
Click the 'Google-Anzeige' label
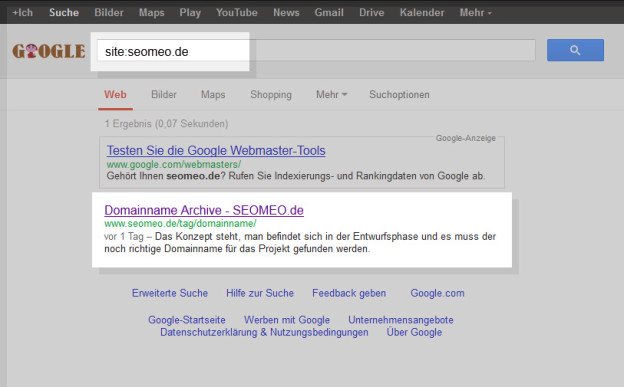pos(466,138)
